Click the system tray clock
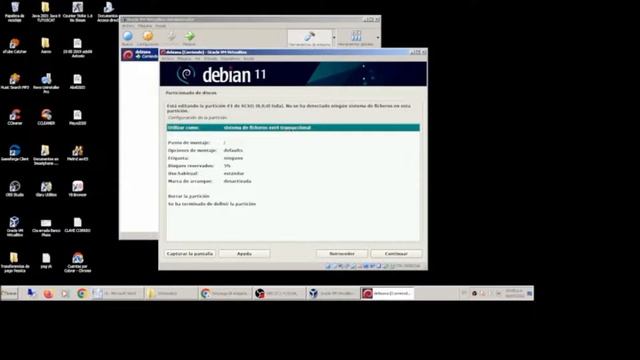Screen dimensions: 640x360 (514, 293)
